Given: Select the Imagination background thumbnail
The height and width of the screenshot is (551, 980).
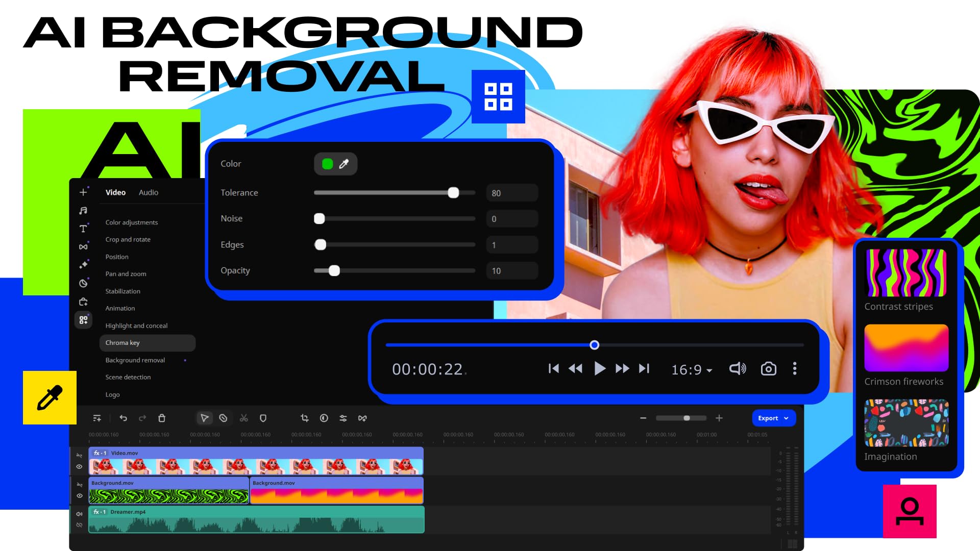Looking at the screenshot, I should pos(906,423).
